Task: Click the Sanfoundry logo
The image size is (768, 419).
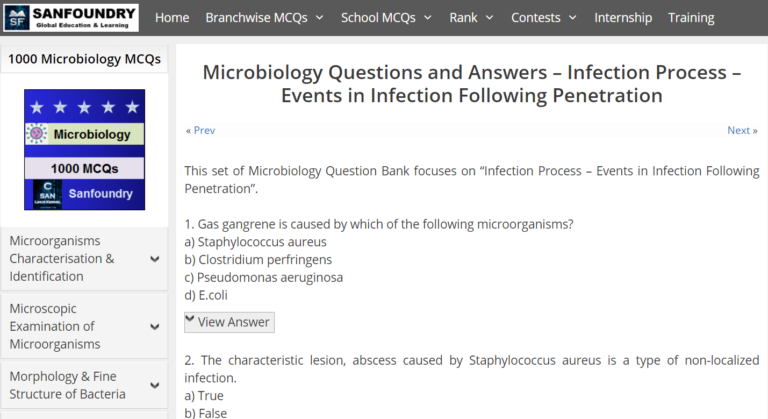Action: tap(70, 17)
